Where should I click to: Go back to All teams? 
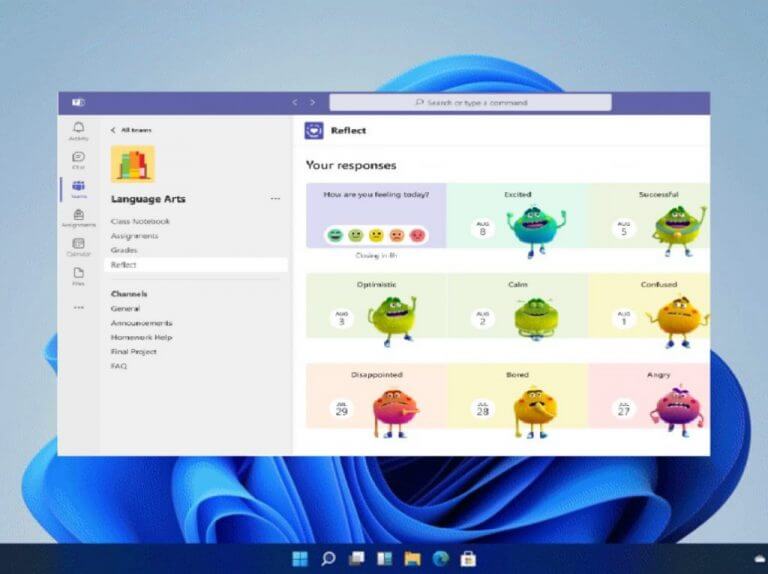click(131, 130)
